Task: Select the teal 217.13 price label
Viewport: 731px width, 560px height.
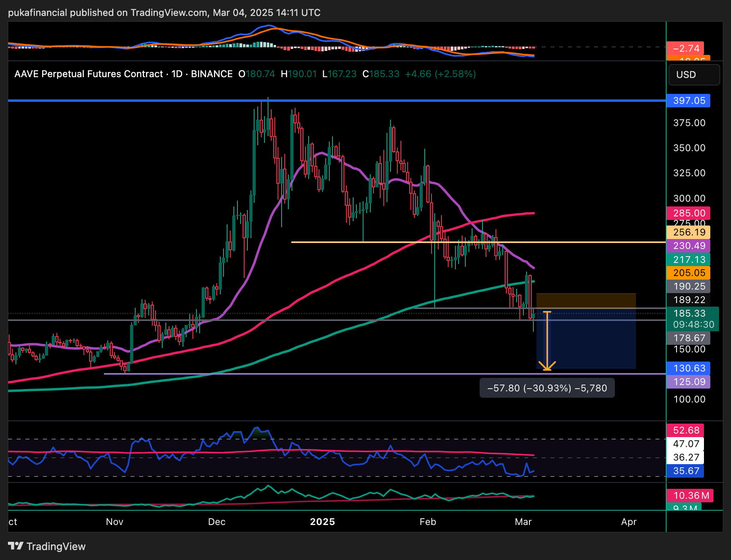Action: point(688,260)
